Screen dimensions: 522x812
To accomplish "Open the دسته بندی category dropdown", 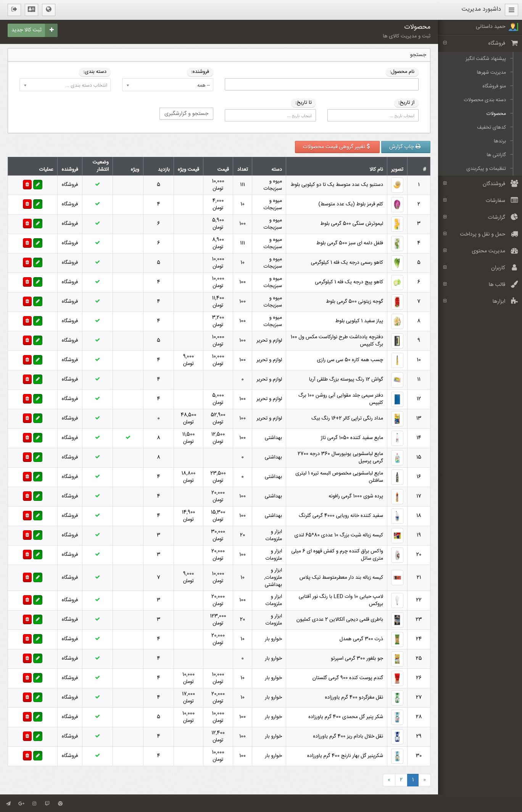I will click(65, 85).
